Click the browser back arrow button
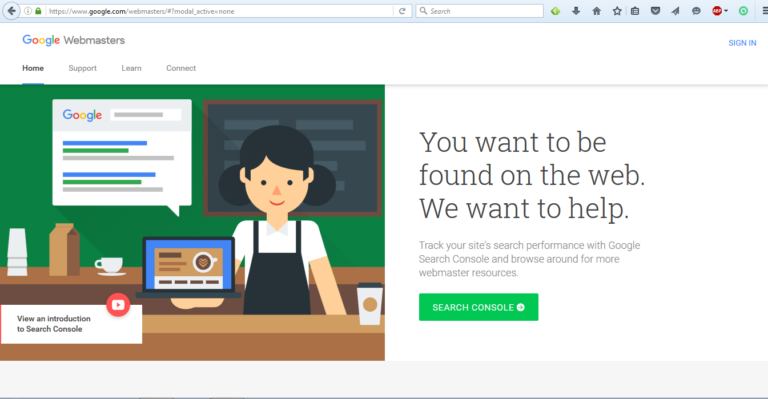768x399 pixels. [x=11, y=11]
